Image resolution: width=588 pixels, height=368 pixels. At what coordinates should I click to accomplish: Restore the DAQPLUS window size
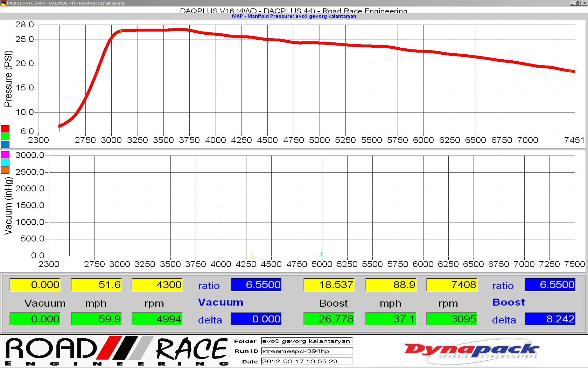pos(578,3)
